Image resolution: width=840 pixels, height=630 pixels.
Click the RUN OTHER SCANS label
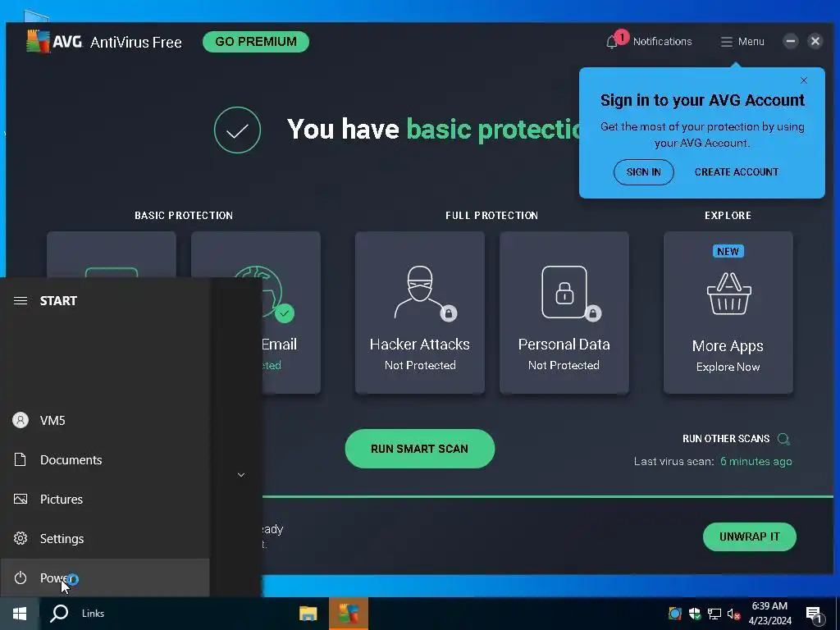click(x=726, y=439)
